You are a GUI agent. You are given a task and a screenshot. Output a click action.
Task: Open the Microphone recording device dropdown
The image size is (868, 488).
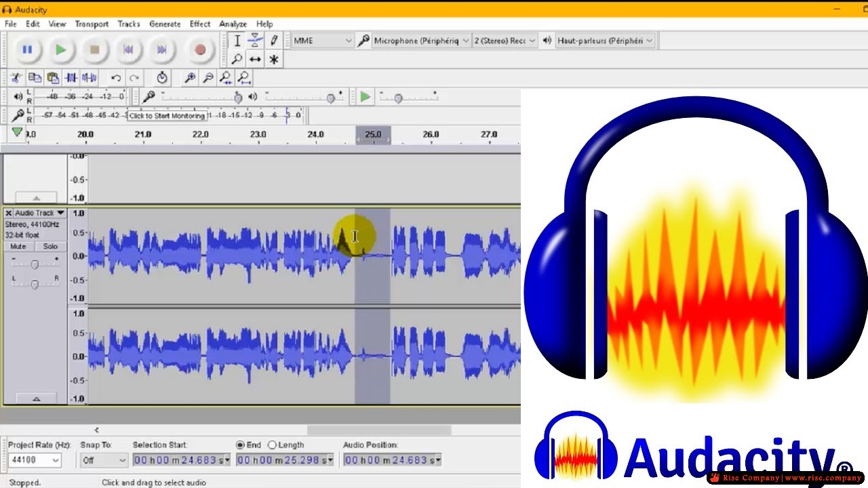point(420,41)
